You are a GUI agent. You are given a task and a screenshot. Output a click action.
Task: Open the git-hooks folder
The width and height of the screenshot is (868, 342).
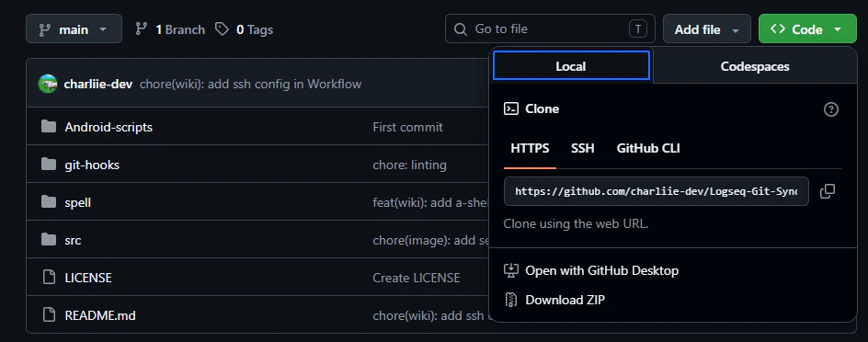[x=92, y=165]
